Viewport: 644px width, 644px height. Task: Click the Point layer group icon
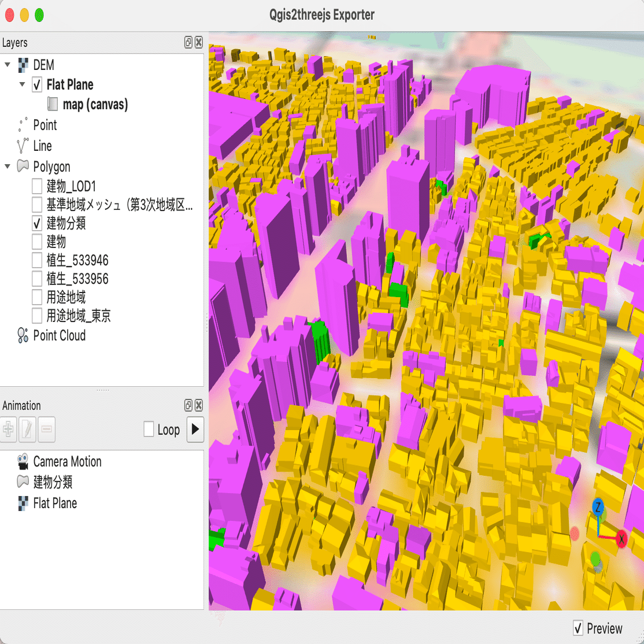(23, 125)
